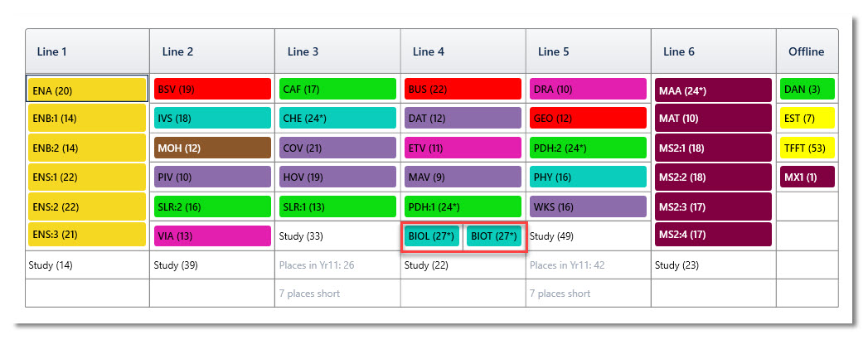Click the Line 3 column header
Viewport: 868px width, 340px height.
(x=337, y=51)
